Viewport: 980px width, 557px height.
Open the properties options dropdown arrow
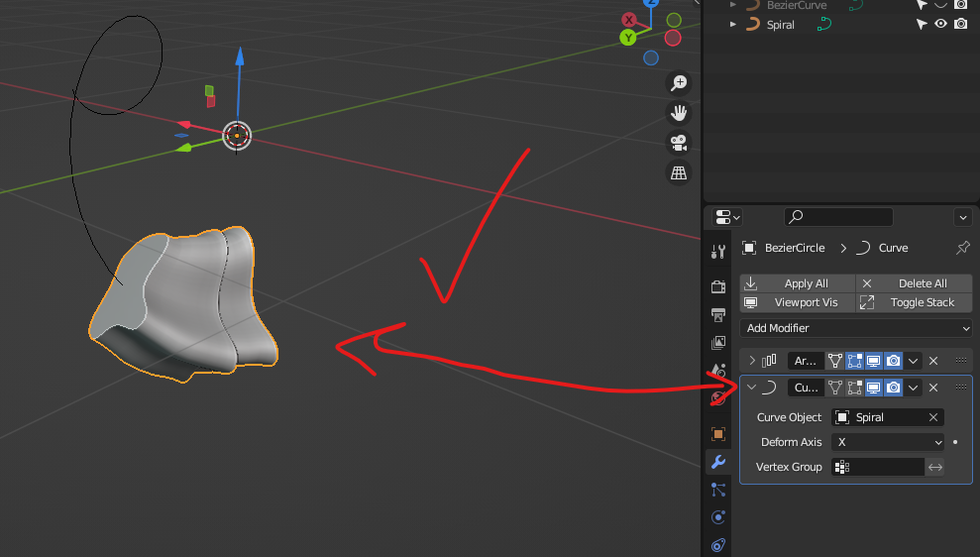(x=962, y=217)
